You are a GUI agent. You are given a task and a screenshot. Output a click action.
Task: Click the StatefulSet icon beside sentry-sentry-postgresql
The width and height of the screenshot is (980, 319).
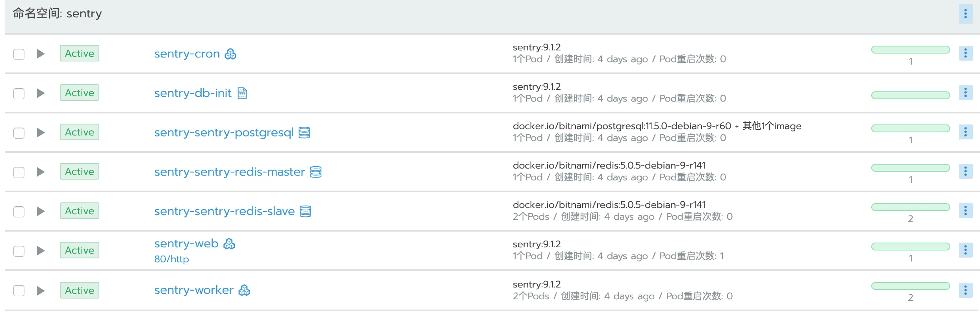tap(304, 133)
